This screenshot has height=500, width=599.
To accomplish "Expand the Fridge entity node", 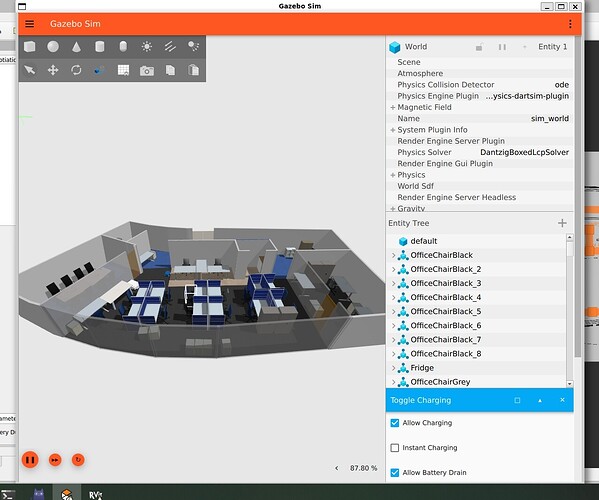I will coord(393,368).
